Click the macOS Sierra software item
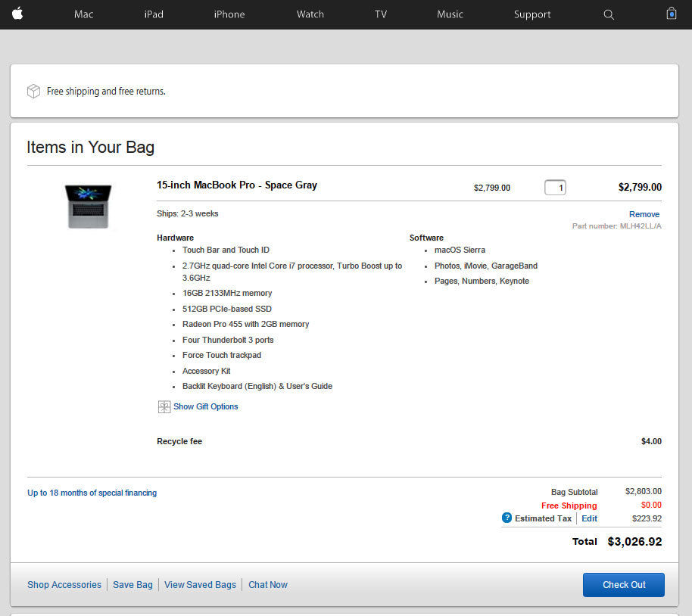Image resolution: width=692 pixels, height=616 pixels. click(460, 250)
